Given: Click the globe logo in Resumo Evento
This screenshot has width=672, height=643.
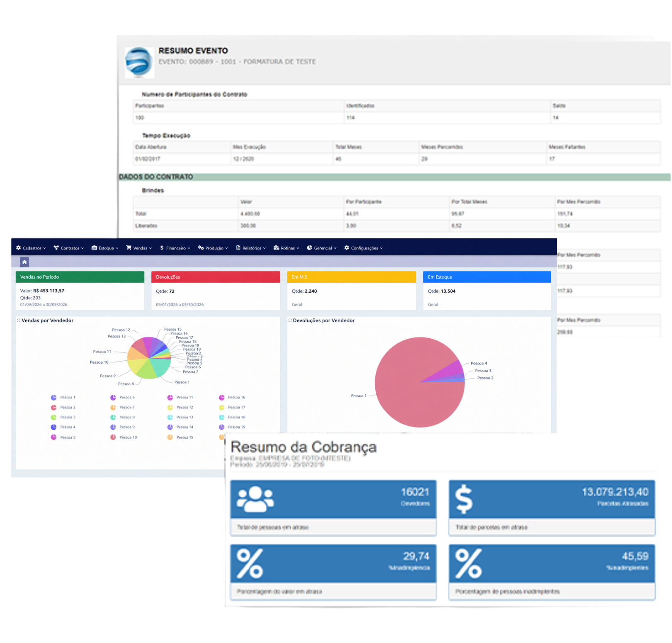Looking at the screenshot, I should click(x=139, y=62).
